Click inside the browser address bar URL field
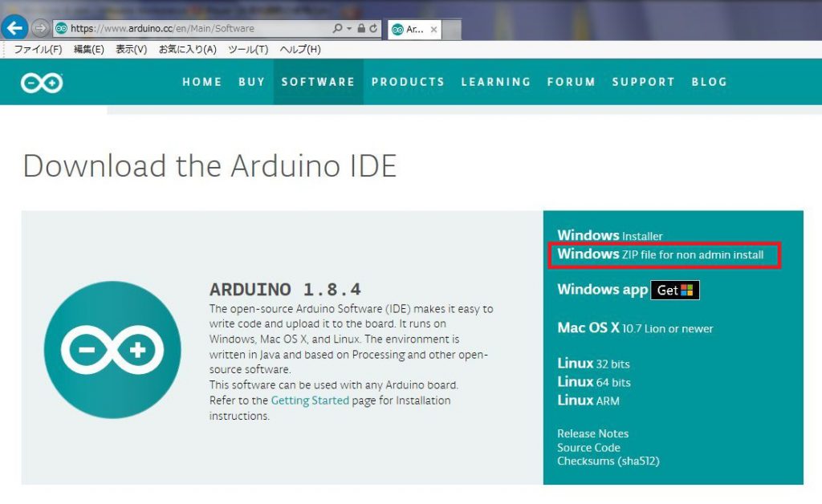The height and width of the screenshot is (504, 822). (x=201, y=29)
